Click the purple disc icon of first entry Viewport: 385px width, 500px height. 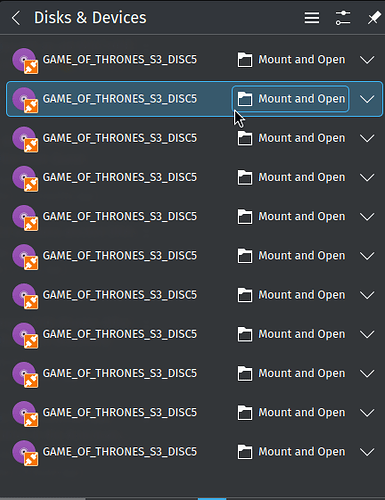coord(25,61)
